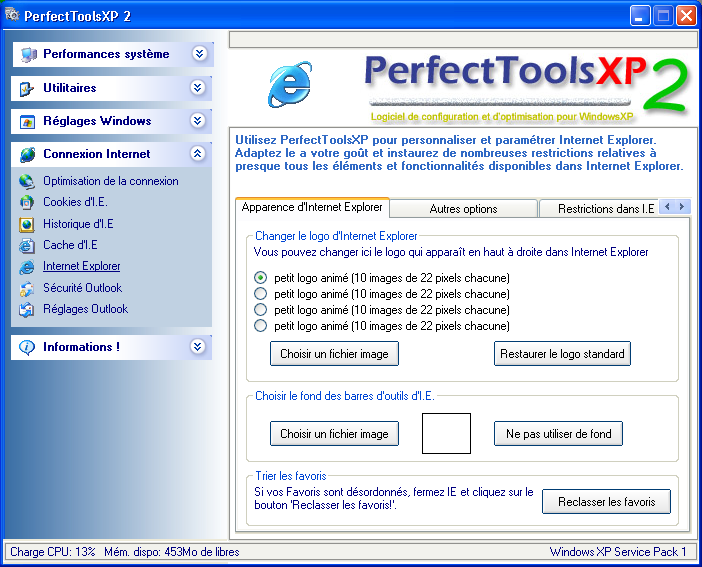Click the Sécurité Outlook icon
702x567 pixels.
[26, 288]
